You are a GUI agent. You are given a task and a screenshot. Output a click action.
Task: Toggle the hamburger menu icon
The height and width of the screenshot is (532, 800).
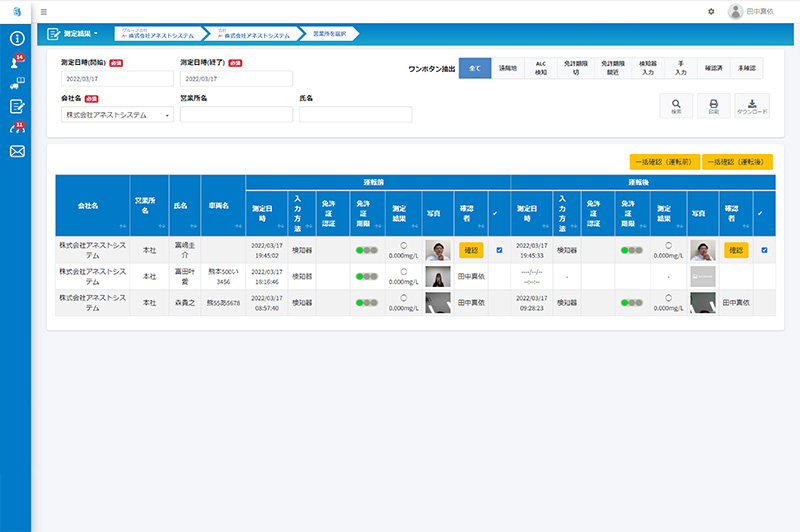point(43,11)
